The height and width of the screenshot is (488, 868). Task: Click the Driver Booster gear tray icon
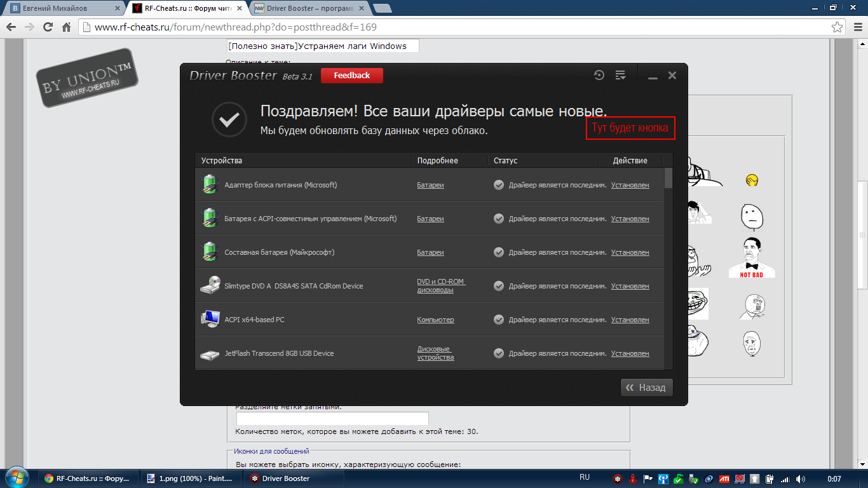617,478
